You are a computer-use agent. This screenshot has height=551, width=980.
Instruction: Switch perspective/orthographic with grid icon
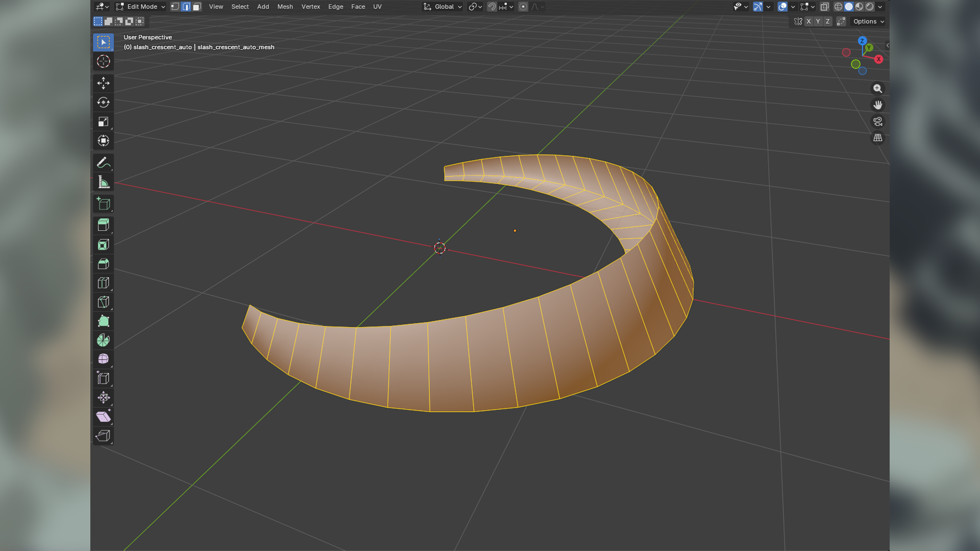877,138
